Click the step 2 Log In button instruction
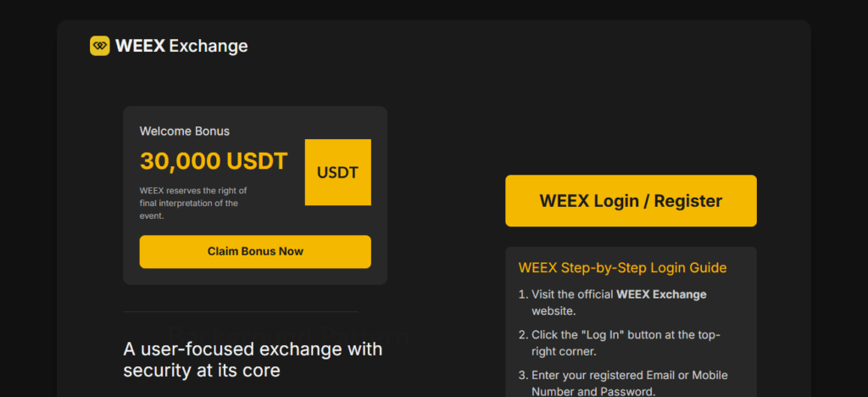Screen dimensions: 868x397 coord(626,335)
